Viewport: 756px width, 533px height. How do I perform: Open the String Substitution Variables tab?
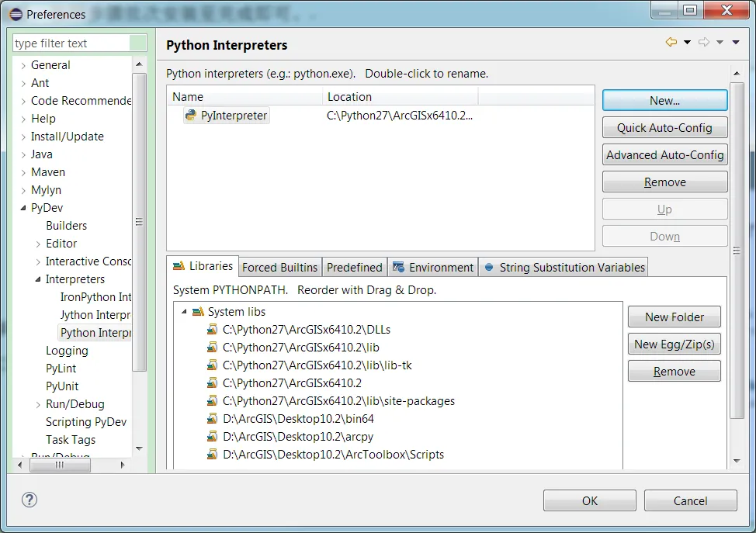tap(564, 268)
